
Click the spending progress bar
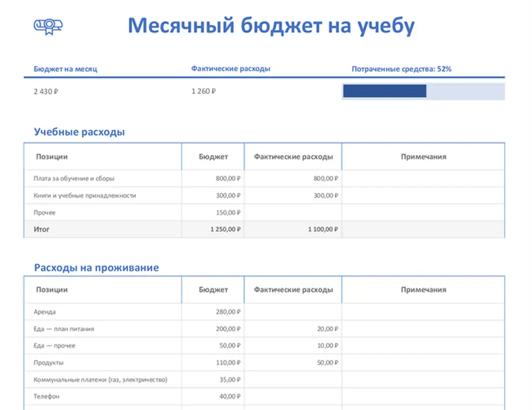423,91
